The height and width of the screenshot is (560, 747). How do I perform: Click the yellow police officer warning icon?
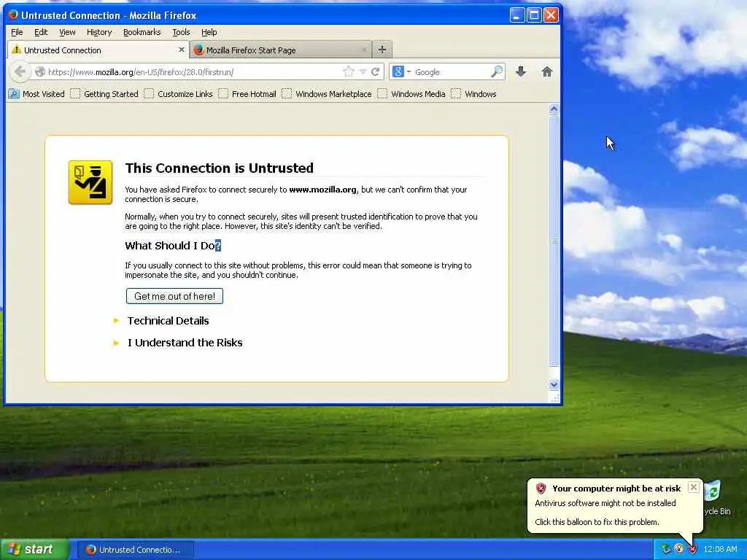pyautogui.click(x=90, y=182)
